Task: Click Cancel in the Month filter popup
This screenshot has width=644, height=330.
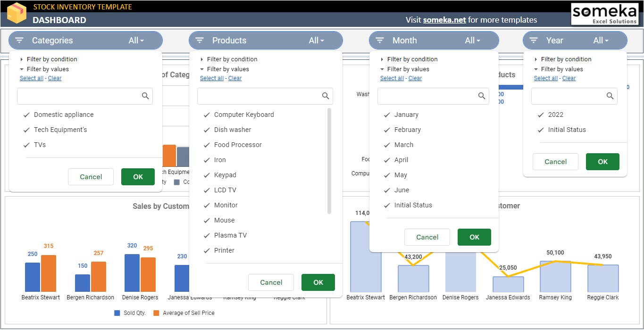Action: 427,237
